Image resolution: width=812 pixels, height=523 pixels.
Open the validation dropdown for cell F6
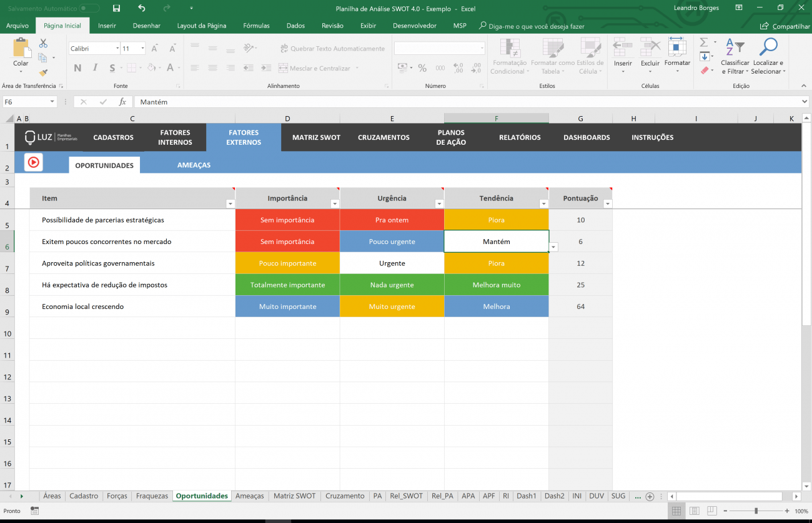(x=553, y=247)
